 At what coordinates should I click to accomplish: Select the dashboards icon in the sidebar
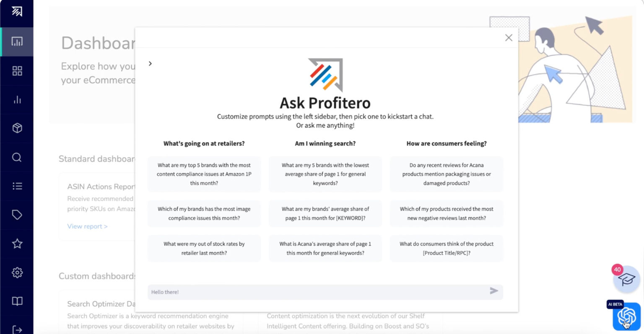[x=17, y=42]
